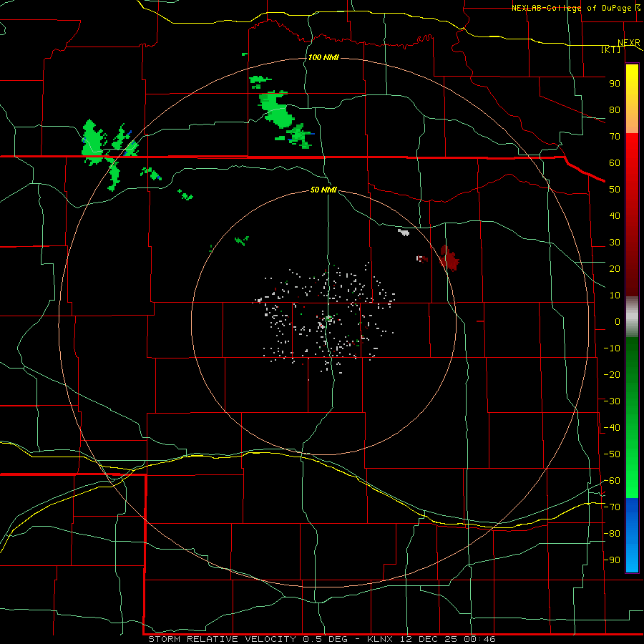Click the positive 80 scale label
The width and height of the screenshot is (644, 644).
coord(615,110)
